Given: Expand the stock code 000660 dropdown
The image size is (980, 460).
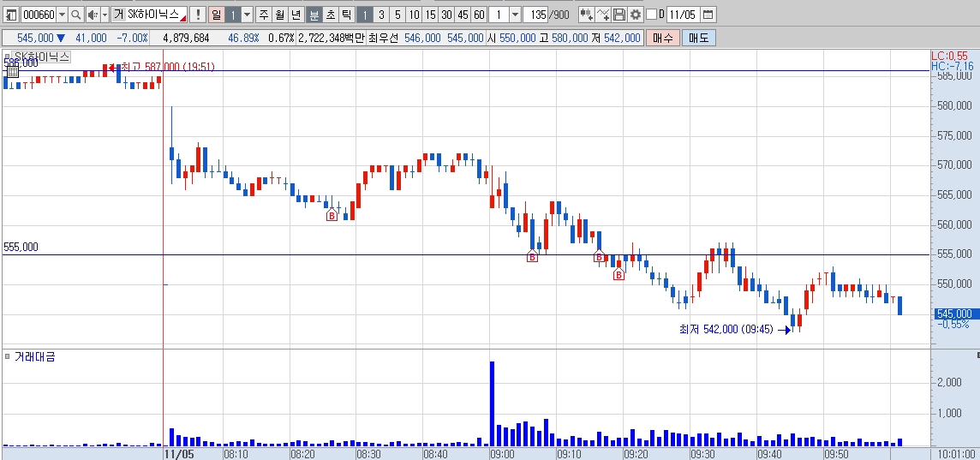Looking at the screenshot, I should pyautogui.click(x=62, y=15).
